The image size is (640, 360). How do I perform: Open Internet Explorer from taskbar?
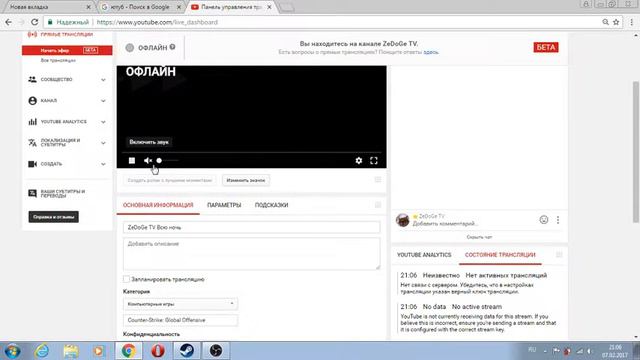(42, 351)
